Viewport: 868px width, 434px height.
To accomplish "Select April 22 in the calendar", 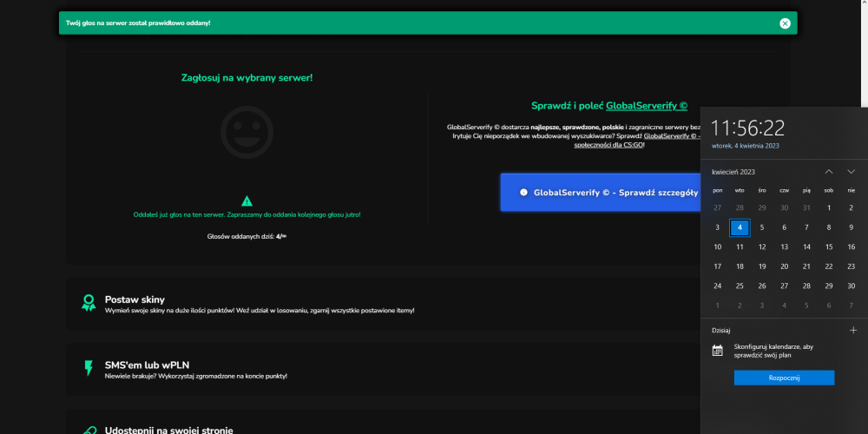I will (829, 266).
